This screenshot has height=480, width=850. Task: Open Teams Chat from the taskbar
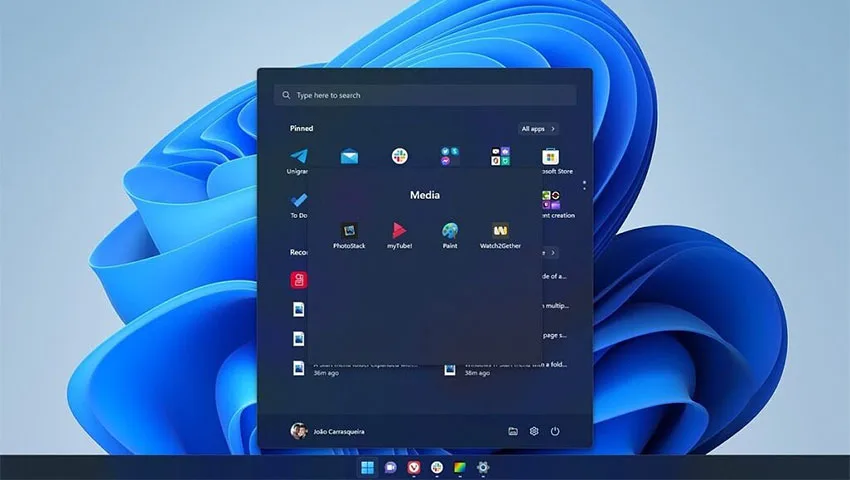[390, 467]
